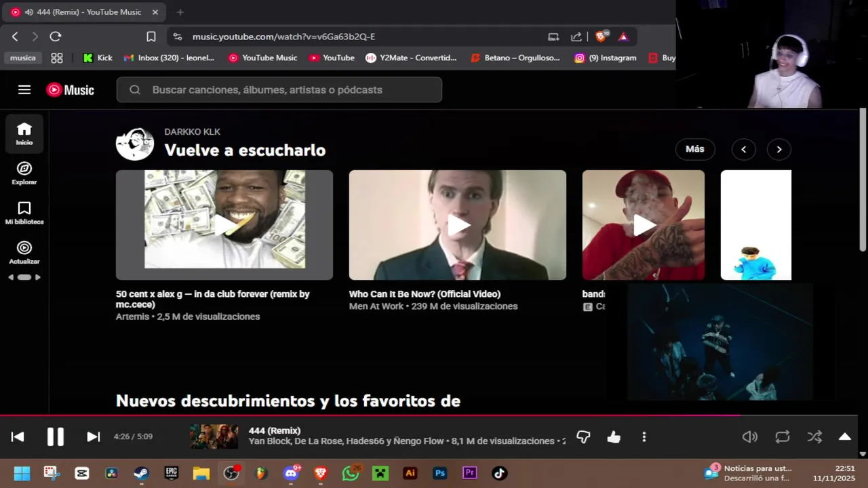Viewport: 868px width, 488px height.
Task: Open Brave Rewards triangle icon
Action: click(x=624, y=37)
